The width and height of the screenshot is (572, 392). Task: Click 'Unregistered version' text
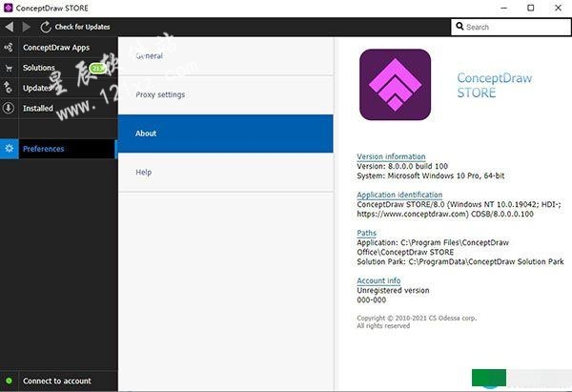click(x=393, y=291)
